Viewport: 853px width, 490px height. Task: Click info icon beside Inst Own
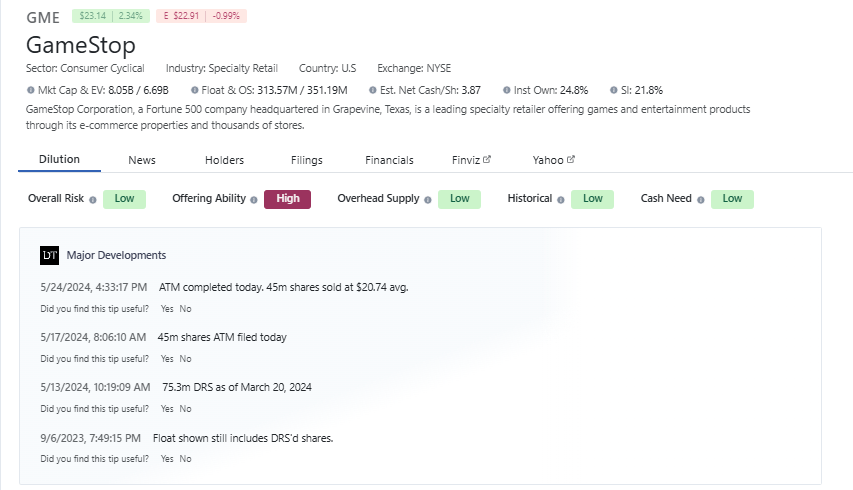507,90
